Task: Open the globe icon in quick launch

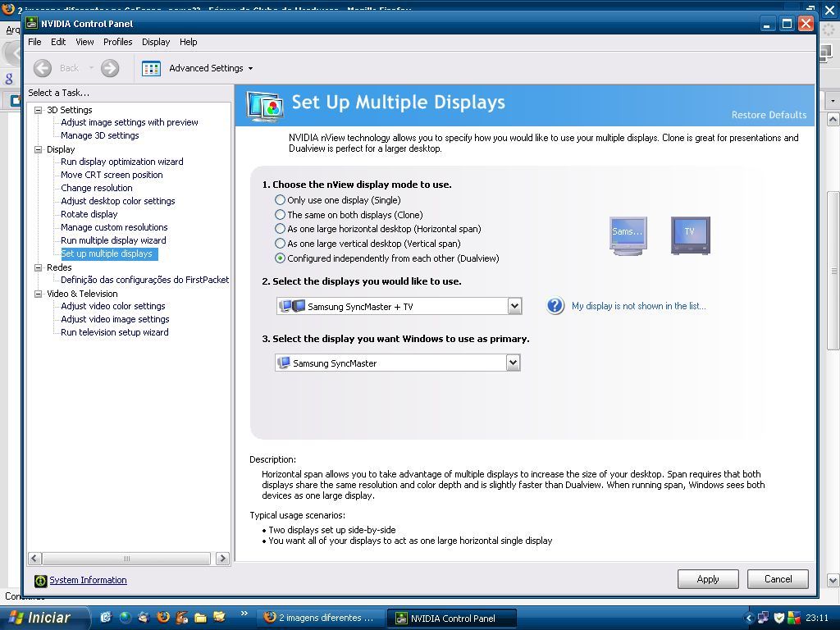Action: click(x=125, y=618)
